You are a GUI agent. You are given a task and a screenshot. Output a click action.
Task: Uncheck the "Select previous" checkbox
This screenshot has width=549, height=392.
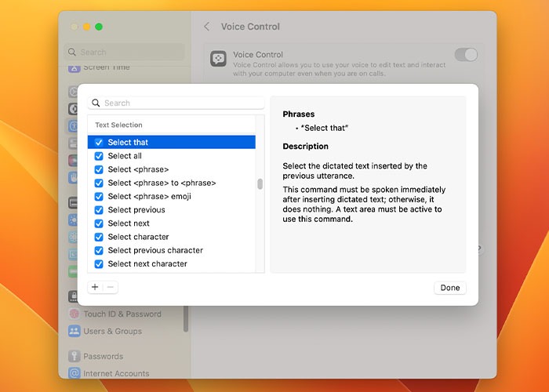tap(99, 209)
